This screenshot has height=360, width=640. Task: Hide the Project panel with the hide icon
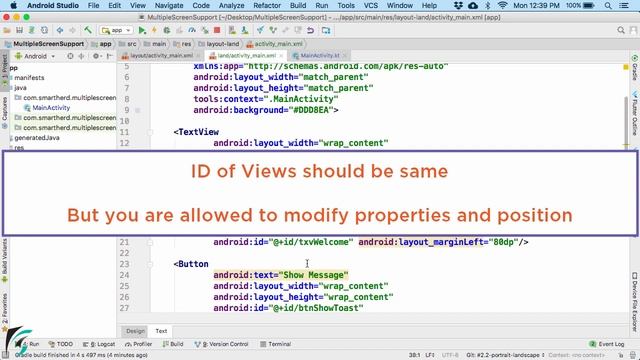pos(109,56)
